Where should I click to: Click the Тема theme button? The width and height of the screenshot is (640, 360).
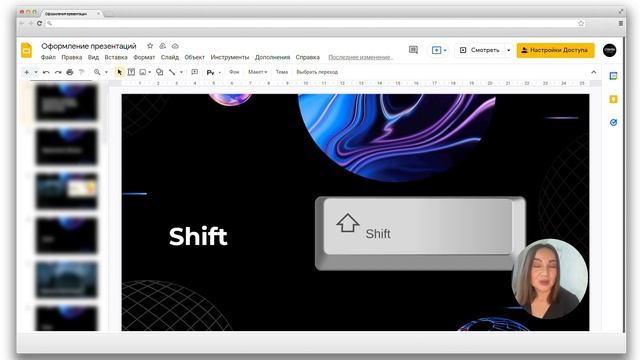tap(282, 72)
